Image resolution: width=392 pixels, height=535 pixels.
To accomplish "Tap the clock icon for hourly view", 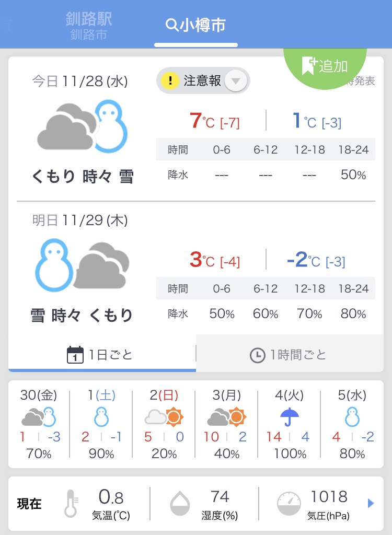I will 258,355.
